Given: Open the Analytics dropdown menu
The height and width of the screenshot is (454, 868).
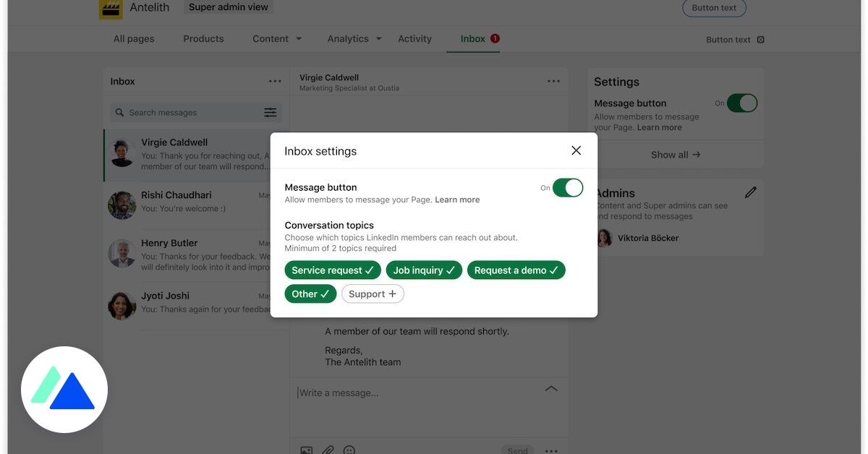Looking at the screenshot, I should 354,39.
